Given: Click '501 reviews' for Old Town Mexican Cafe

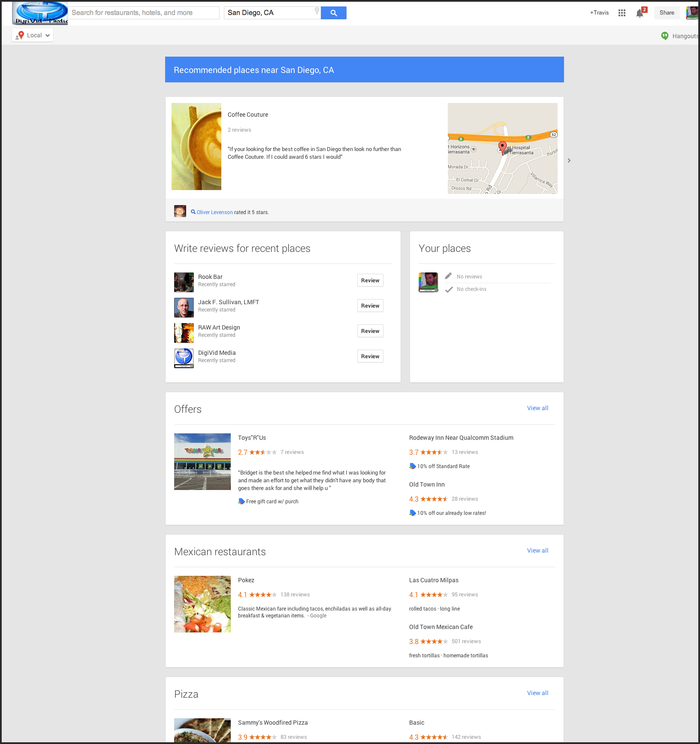Looking at the screenshot, I should tap(466, 641).
